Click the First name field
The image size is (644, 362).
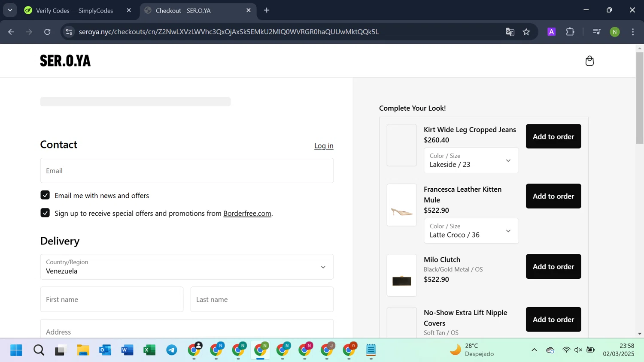pyautogui.click(x=112, y=299)
